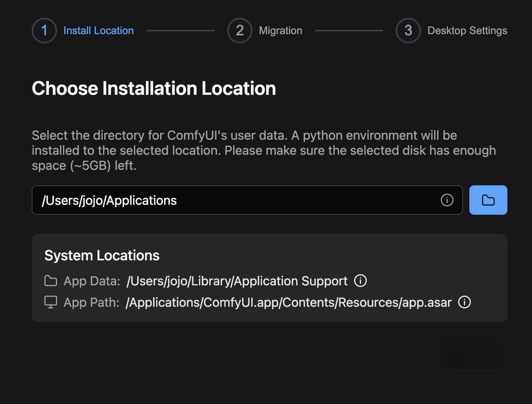Image resolution: width=532 pixels, height=404 pixels.
Task: Click the App Path: label
Action: tap(92, 302)
